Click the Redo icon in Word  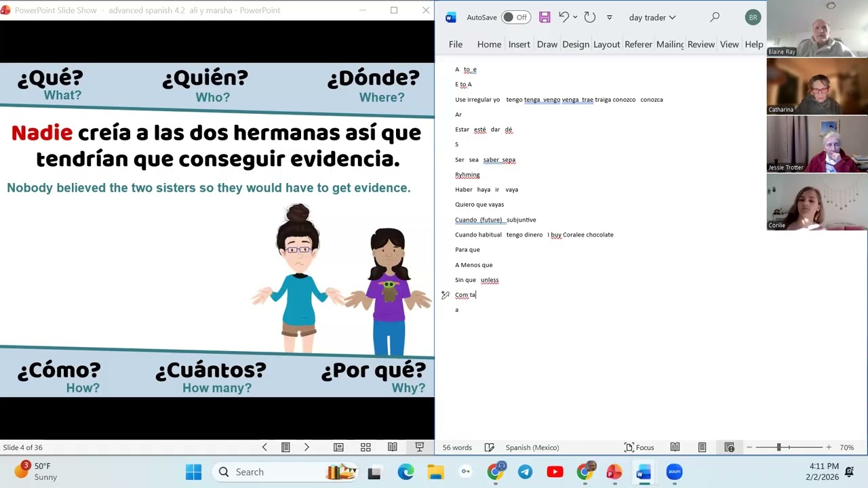click(590, 18)
